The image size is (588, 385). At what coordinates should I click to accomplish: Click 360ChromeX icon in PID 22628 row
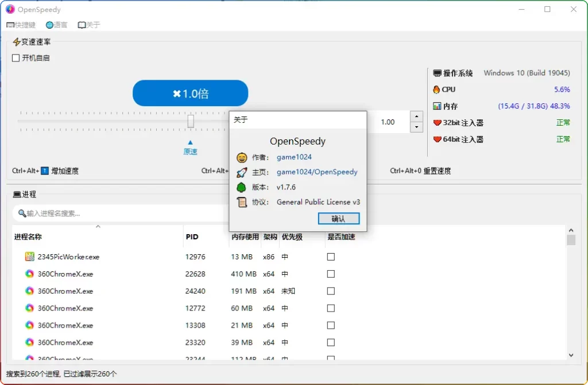[30, 274]
